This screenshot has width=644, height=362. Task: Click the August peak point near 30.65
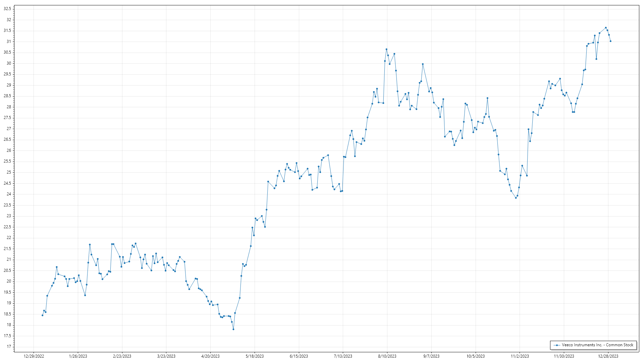click(x=386, y=49)
